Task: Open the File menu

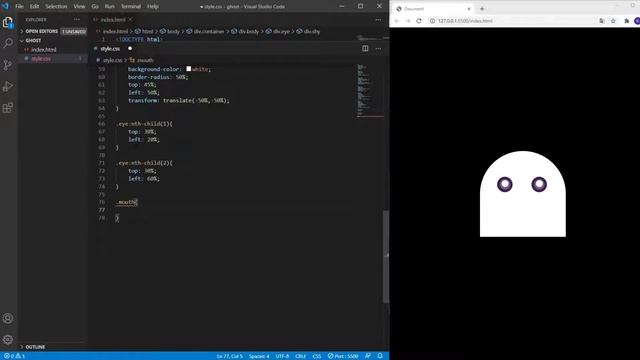Action: coord(19,7)
